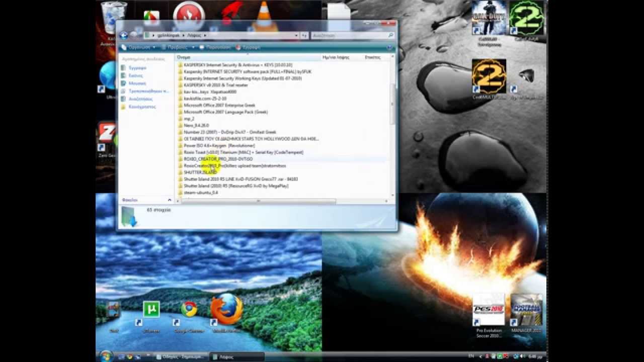Open the Public favorite link in sidebar
This screenshot has height=362, width=644.
click(x=142, y=107)
